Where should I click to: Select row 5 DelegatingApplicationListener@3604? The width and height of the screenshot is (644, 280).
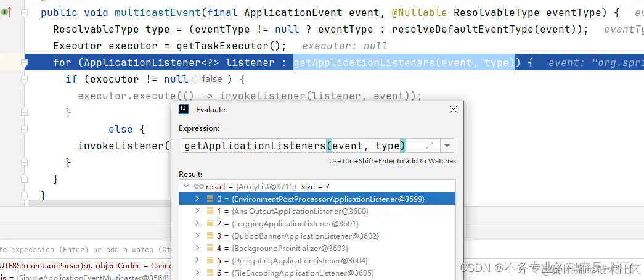[x=317, y=260]
